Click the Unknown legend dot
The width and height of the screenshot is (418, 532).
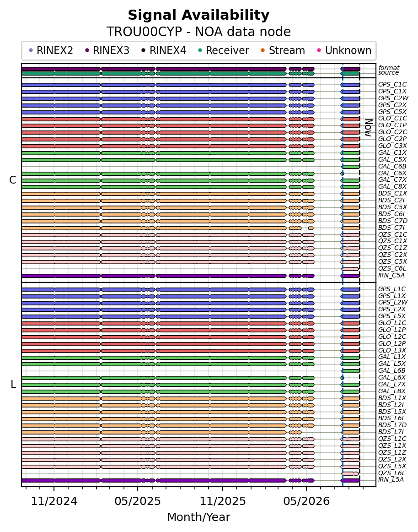319,50
